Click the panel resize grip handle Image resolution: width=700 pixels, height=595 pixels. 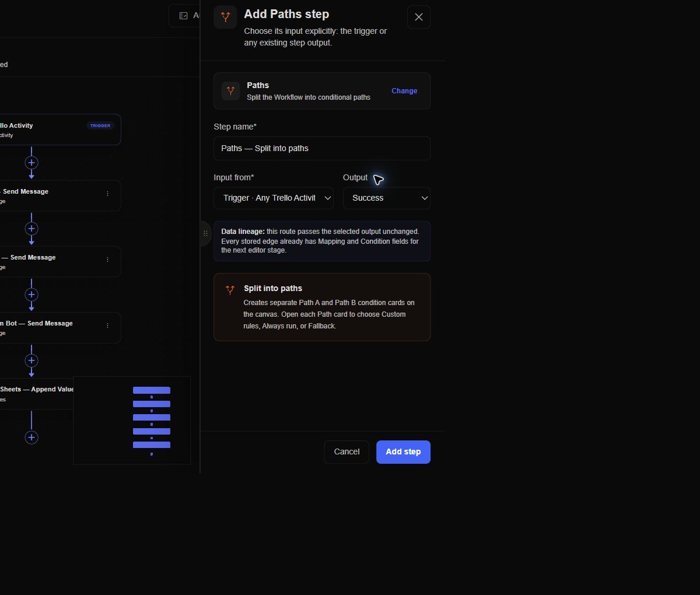click(x=205, y=233)
